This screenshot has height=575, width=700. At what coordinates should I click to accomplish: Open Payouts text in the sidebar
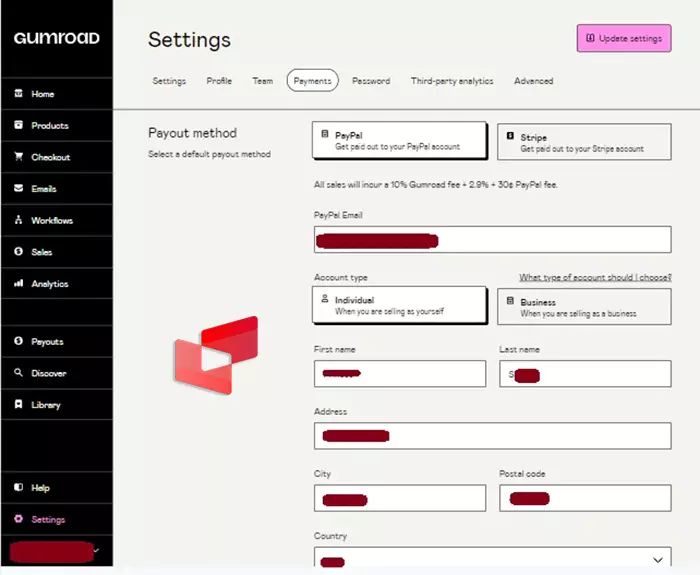[47, 342]
